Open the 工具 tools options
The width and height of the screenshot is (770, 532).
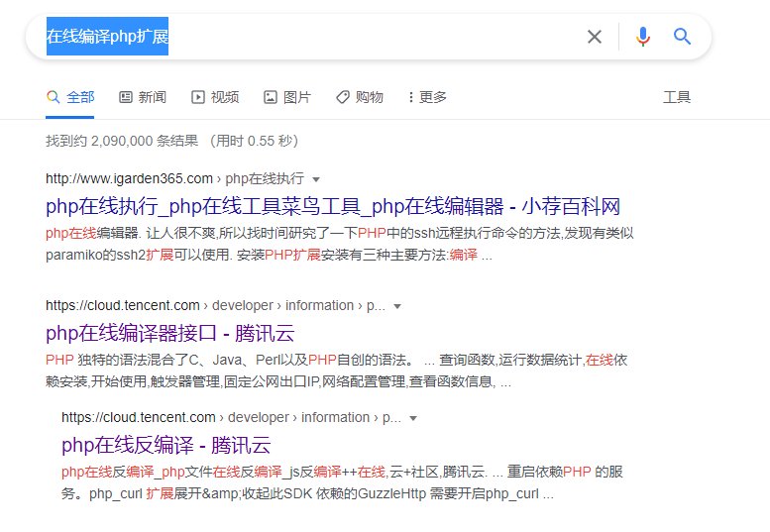[676, 97]
